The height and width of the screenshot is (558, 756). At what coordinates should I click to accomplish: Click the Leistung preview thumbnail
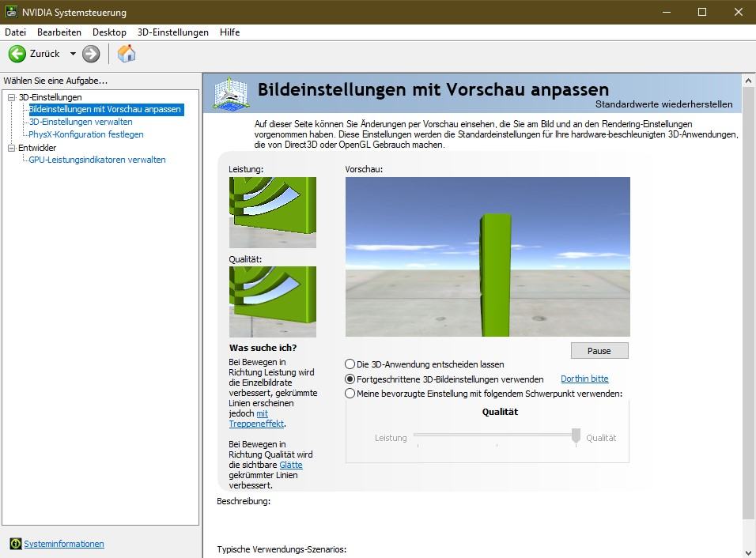[272, 213]
